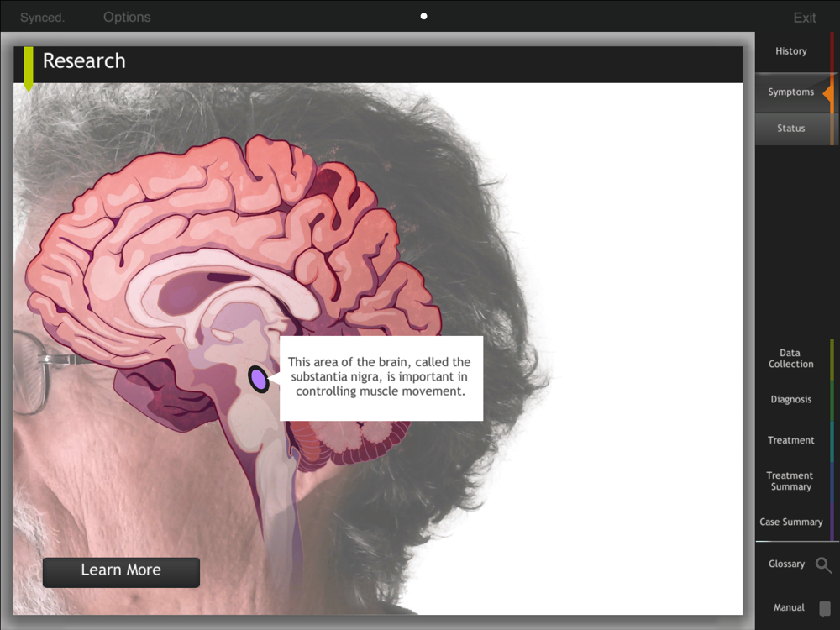Click the Glossary magnifying glass icon
The image size is (840, 630).
pos(823,564)
